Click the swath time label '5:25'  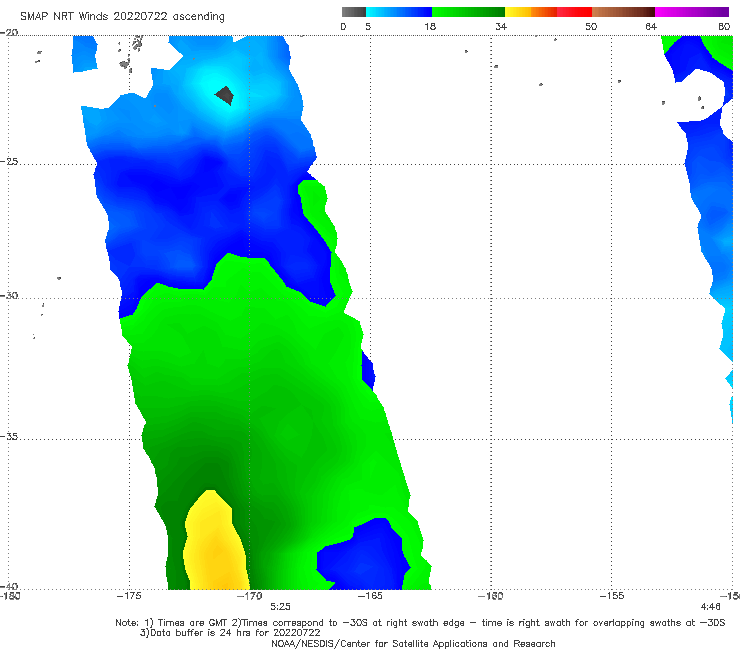[280, 607]
